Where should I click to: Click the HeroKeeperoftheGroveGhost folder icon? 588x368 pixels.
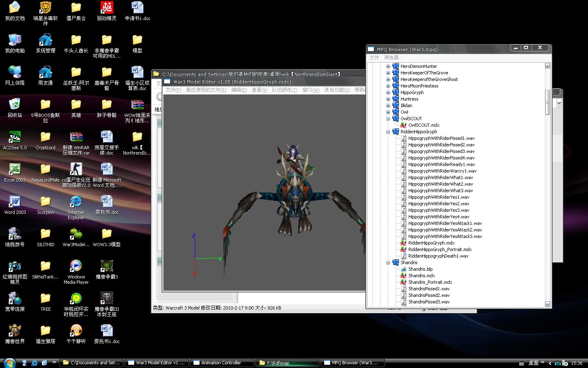396,79
